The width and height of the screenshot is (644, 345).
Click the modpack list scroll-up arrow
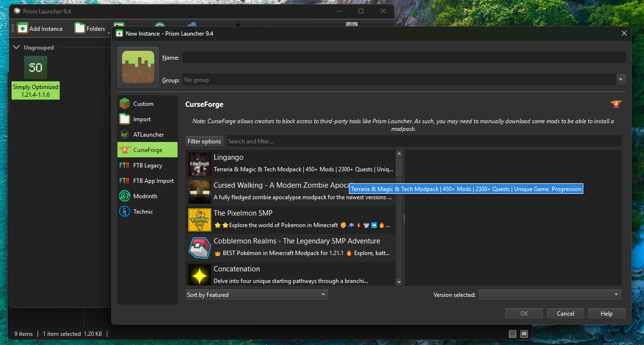click(x=399, y=153)
